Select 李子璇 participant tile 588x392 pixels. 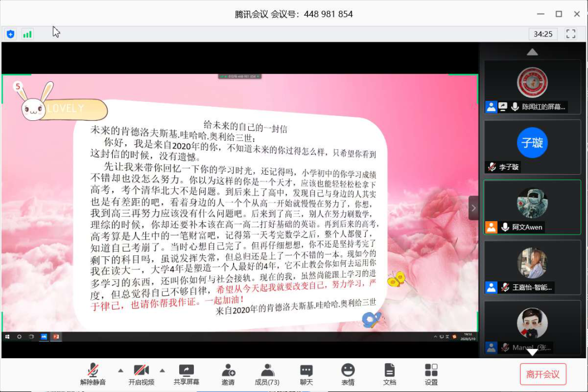[x=532, y=147]
